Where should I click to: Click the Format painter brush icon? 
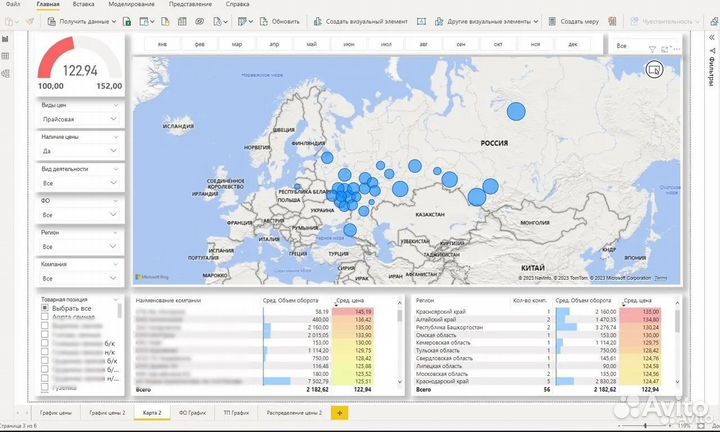pyautogui.click(x=30, y=22)
